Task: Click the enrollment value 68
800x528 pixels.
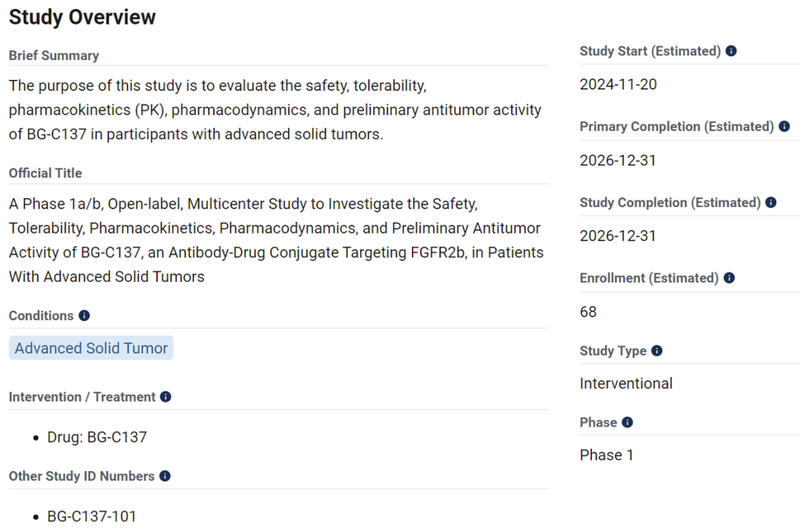Action: (588, 312)
